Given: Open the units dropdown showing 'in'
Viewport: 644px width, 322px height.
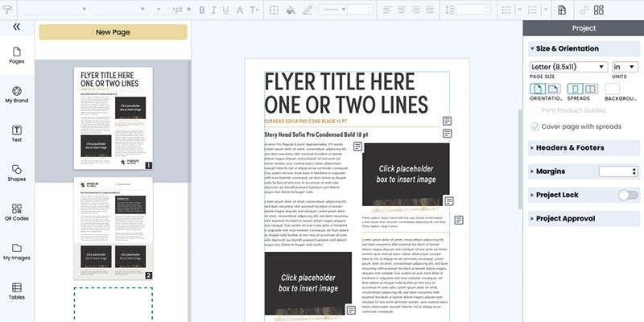Looking at the screenshot, I should (x=625, y=67).
